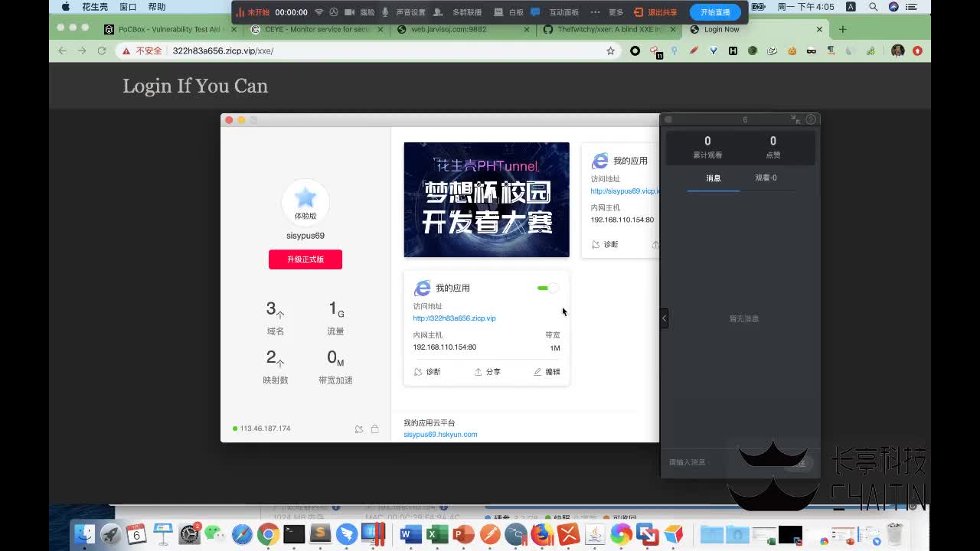Click the IE icon on the 322h83a656 card
The width and height of the screenshot is (980, 551).
click(x=422, y=288)
